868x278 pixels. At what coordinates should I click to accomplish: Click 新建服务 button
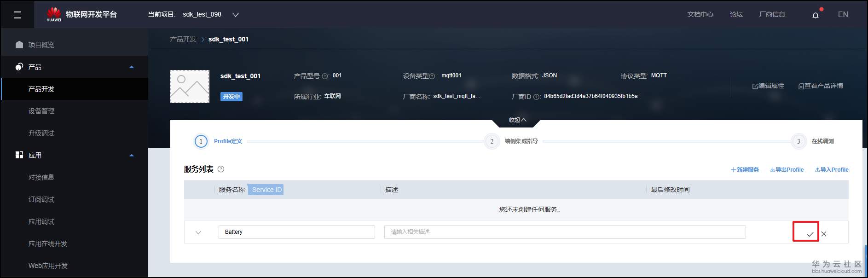[x=745, y=170]
